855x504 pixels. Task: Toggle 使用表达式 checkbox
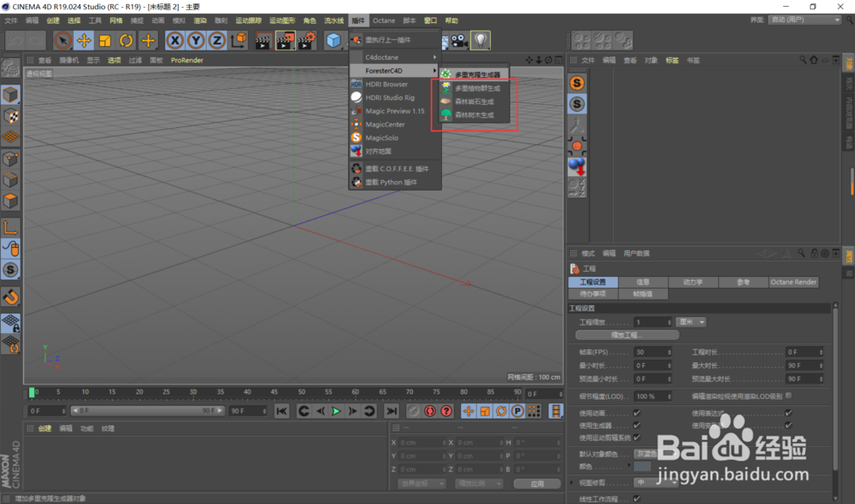tap(788, 413)
